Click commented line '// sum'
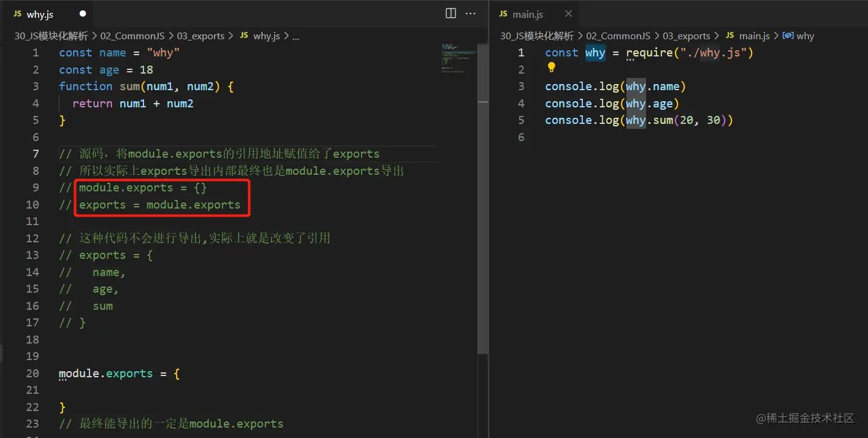Screen dimensions: 868x438 86,306
